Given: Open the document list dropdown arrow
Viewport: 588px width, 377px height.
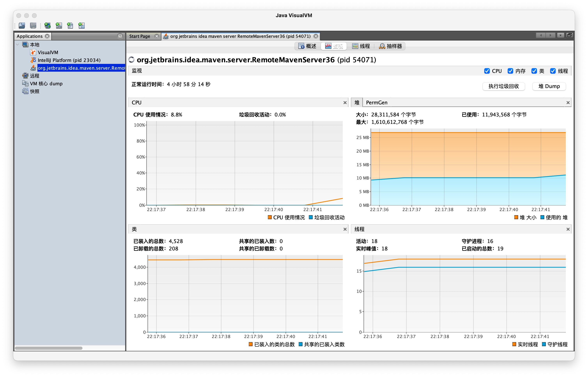Looking at the screenshot, I should pos(560,35).
